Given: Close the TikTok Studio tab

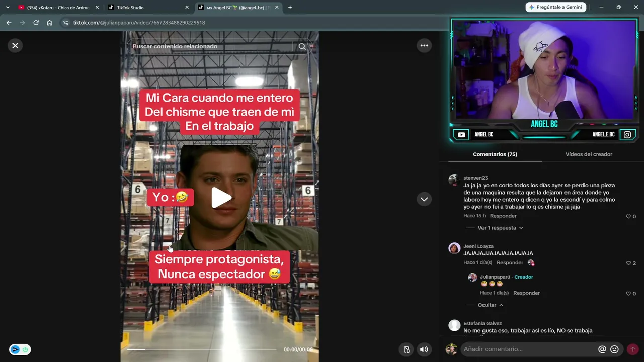Looking at the screenshot, I should [187, 8].
